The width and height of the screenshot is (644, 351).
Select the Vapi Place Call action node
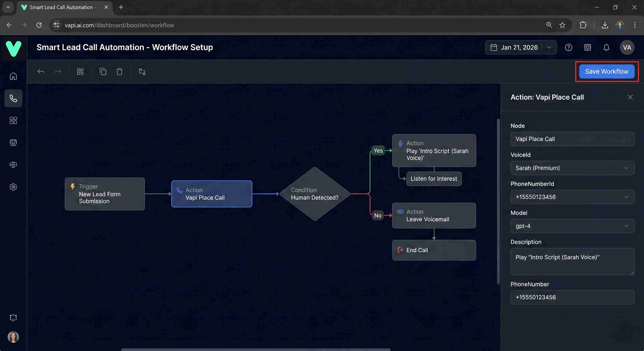click(x=212, y=194)
